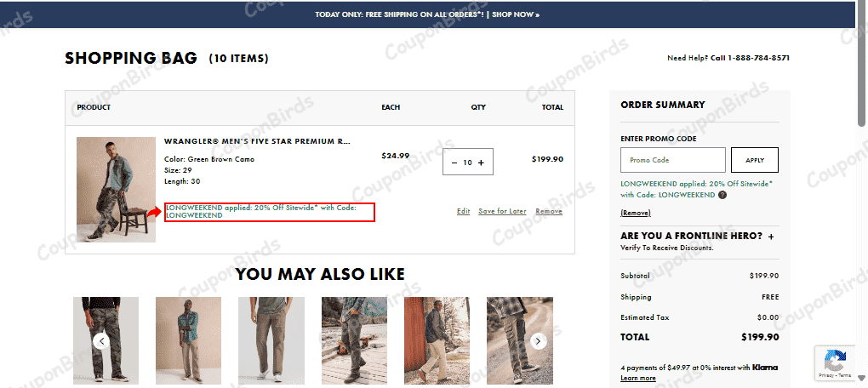Screen dimensions: 868x388
Task: Click the Klarna logo text
Action: click(765, 367)
